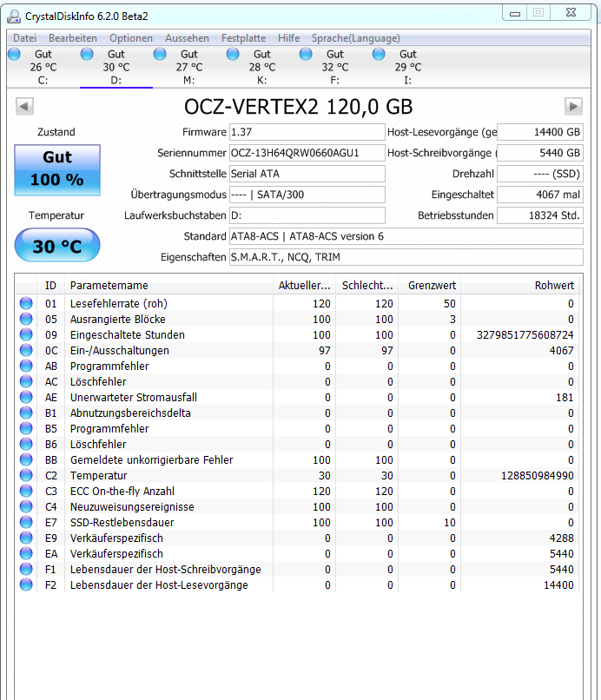Open the Optionen menu

(131, 38)
